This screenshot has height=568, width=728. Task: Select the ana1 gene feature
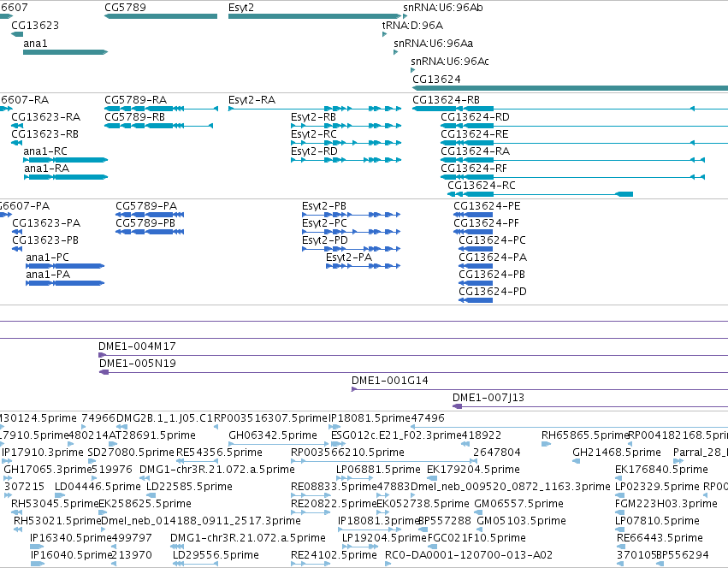pos(66,52)
